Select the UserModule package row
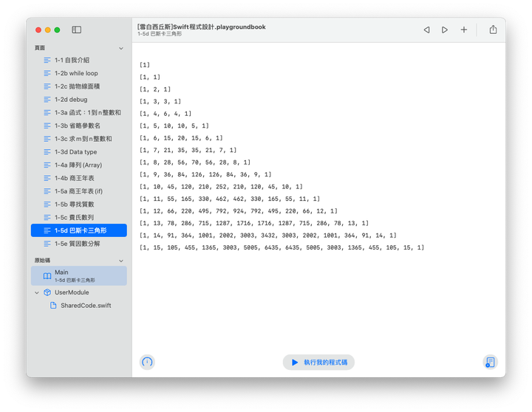 coord(79,292)
